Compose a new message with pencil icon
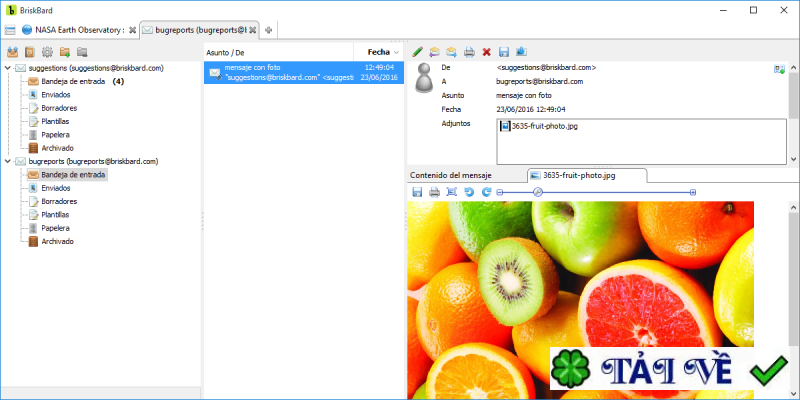800x400 pixels. coord(417,52)
